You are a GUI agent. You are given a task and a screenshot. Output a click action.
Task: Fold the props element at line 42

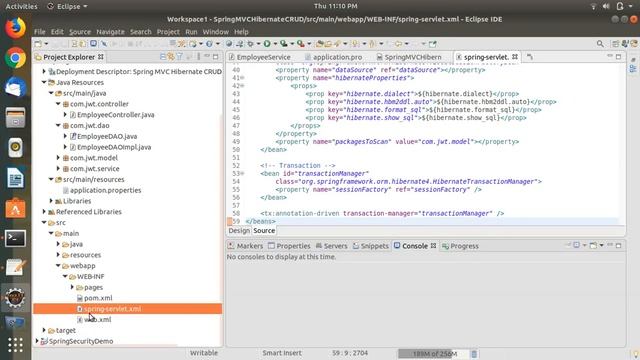click(x=242, y=86)
